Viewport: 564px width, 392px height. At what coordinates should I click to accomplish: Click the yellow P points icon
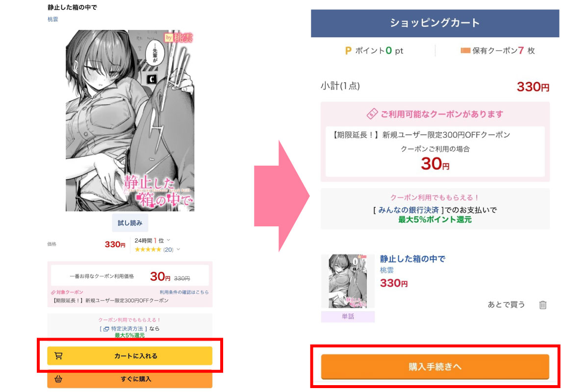click(348, 50)
